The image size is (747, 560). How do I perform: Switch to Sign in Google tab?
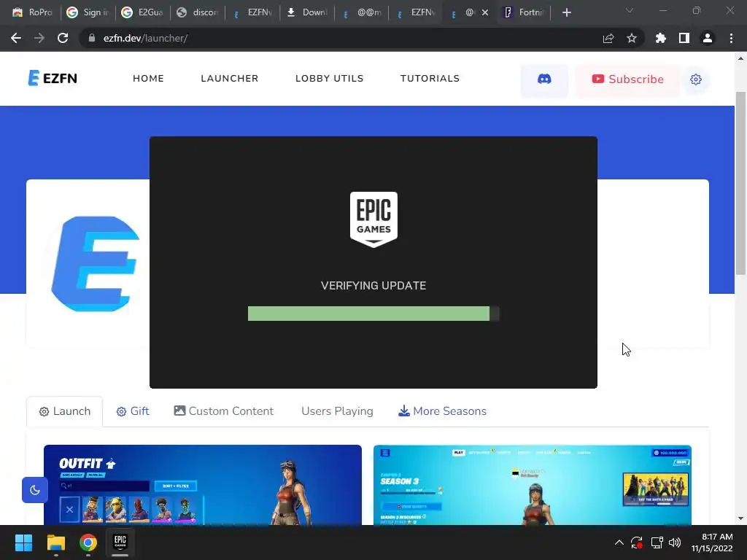(88, 12)
